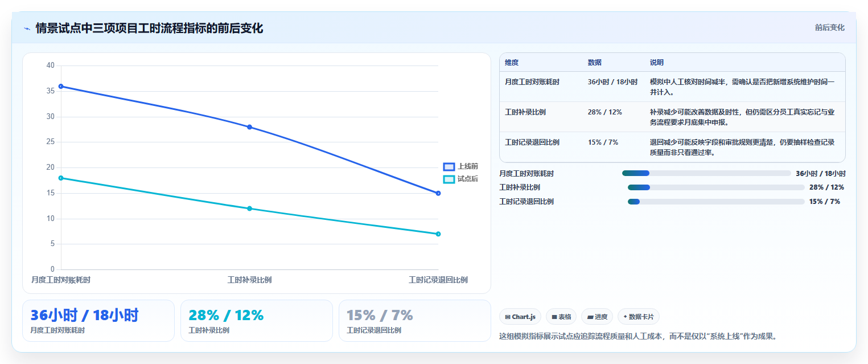
Task: Select the 进度 chip
Action: (597, 317)
